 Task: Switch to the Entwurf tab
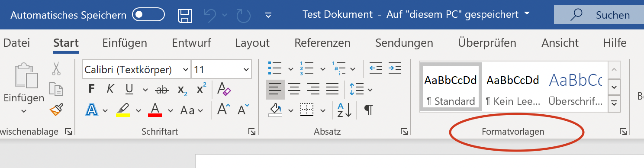(x=191, y=43)
